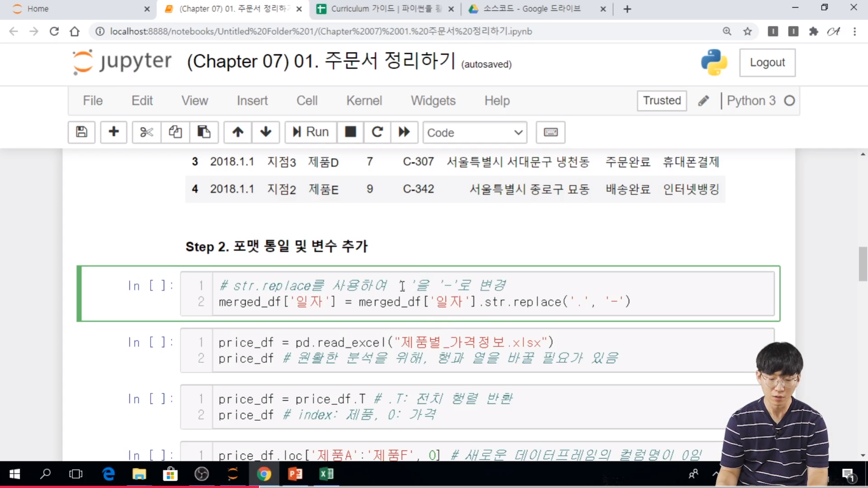Open the command palette keyboard icon
This screenshot has height=488, width=868.
(550, 132)
